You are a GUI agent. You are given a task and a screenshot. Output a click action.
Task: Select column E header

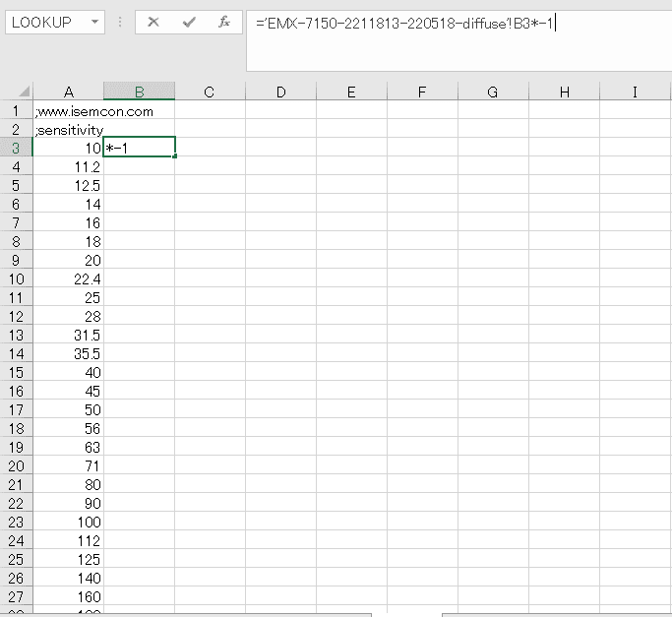pyautogui.click(x=351, y=92)
